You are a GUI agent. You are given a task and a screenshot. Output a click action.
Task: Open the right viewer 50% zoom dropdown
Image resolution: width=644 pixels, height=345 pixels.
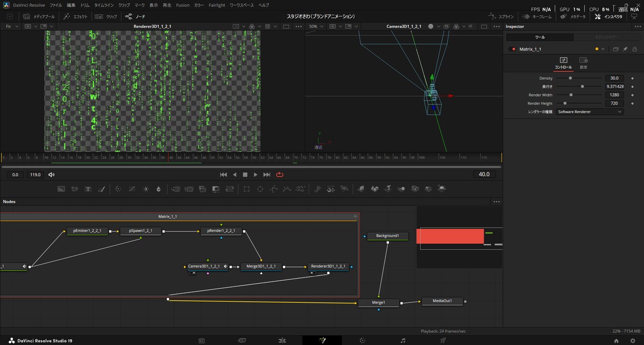tap(317, 26)
